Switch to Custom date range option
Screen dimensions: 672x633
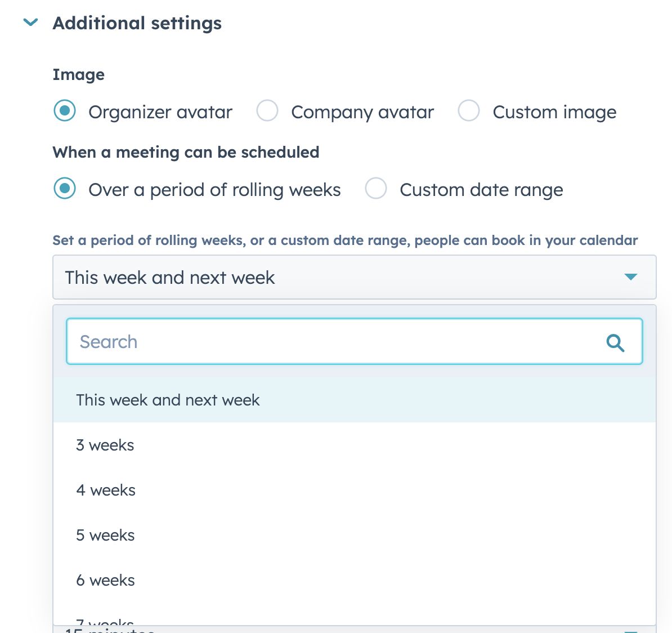376,189
